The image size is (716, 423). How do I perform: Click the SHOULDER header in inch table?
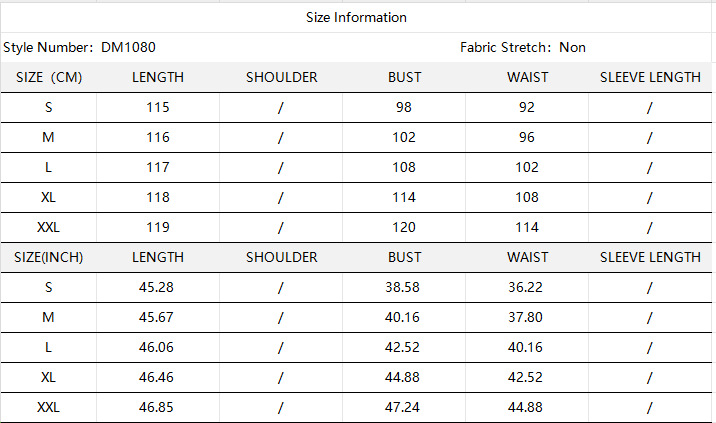(282, 257)
